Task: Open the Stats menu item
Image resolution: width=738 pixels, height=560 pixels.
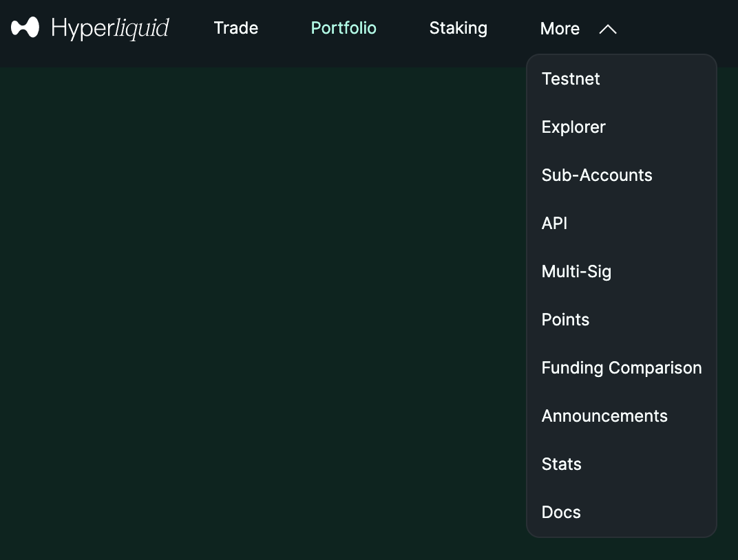Action: (x=561, y=464)
